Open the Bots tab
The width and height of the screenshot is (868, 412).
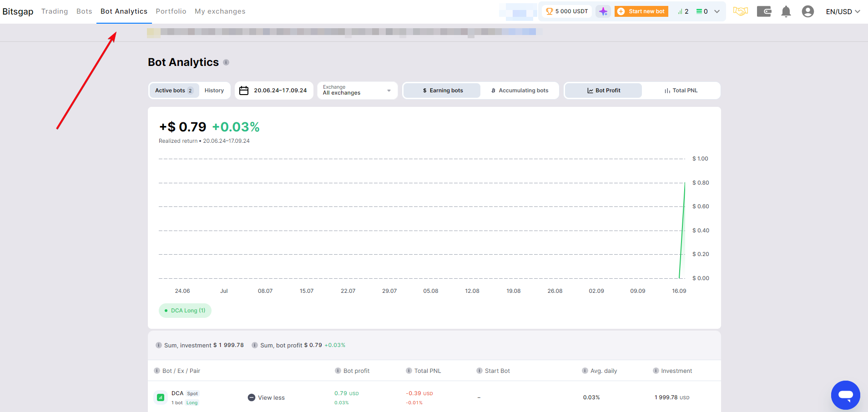click(84, 11)
